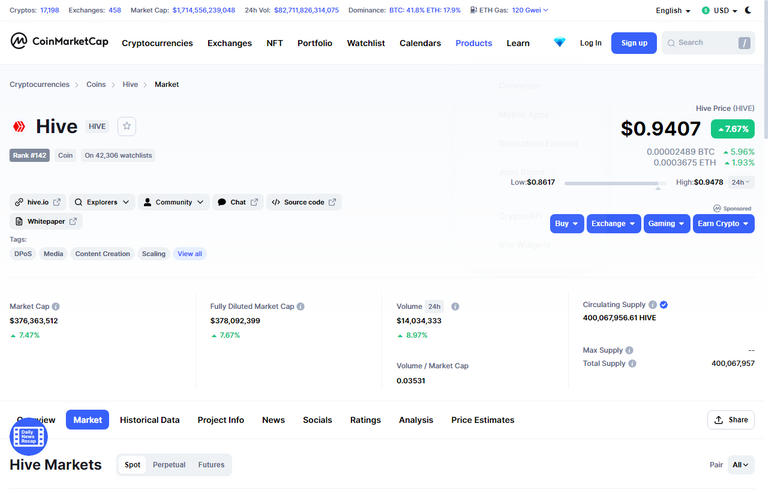Image resolution: width=768 pixels, height=494 pixels.
Task: Click the Coins breadcrumb link
Action: (96, 84)
